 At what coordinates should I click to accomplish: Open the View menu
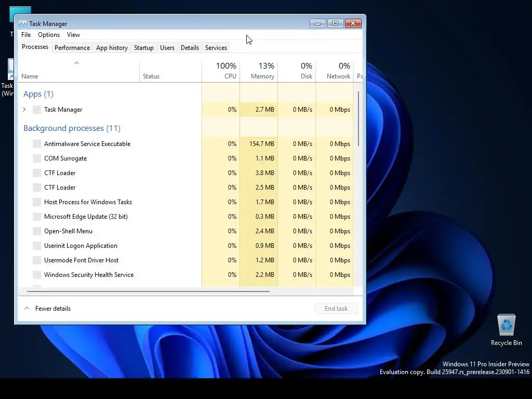pos(73,35)
